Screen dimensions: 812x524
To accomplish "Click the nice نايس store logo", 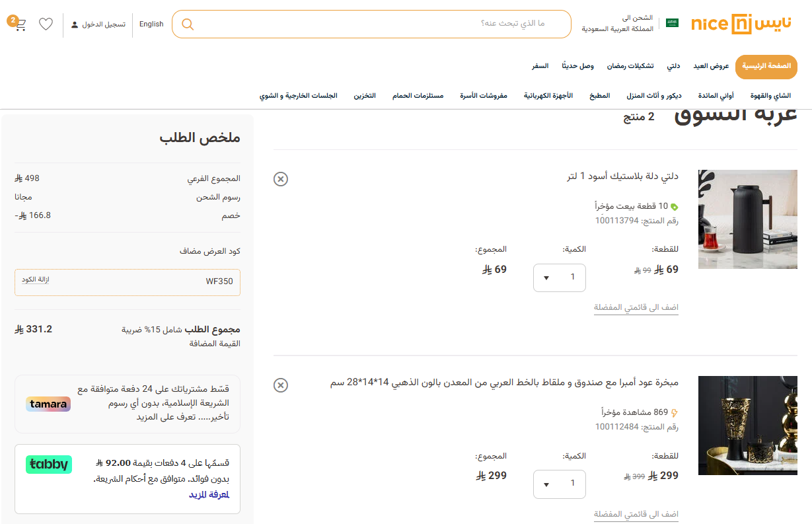I will [x=743, y=24].
